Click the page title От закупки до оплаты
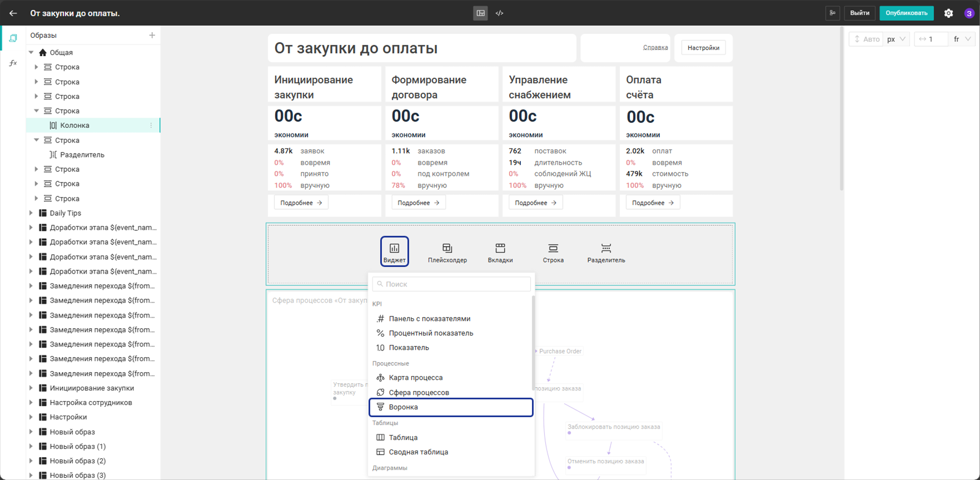Image resolution: width=980 pixels, height=480 pixels. (x=356, y=48)
